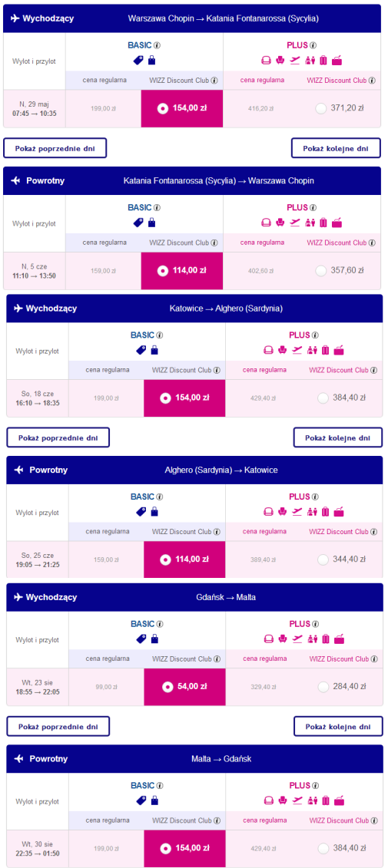Click "Pokaż poprzednie dni" below Warszawa → Katania flight
388x868 pixels.
pos(55,148)
